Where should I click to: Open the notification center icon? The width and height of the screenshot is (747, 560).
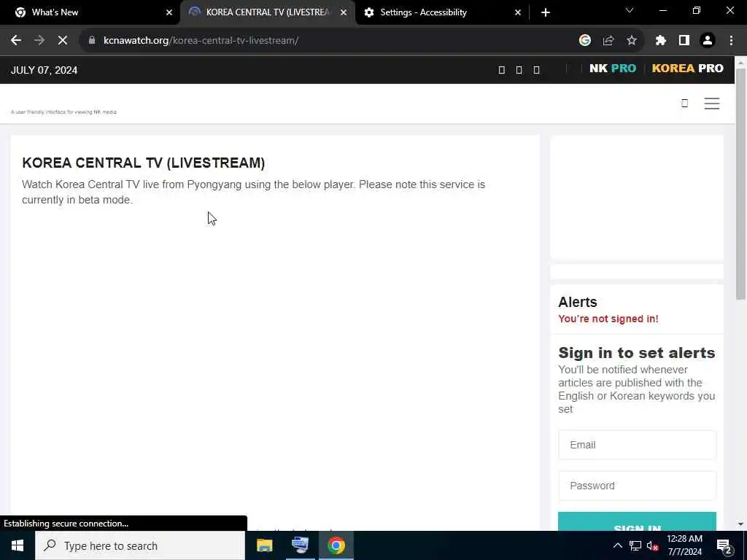click(724, 545)
